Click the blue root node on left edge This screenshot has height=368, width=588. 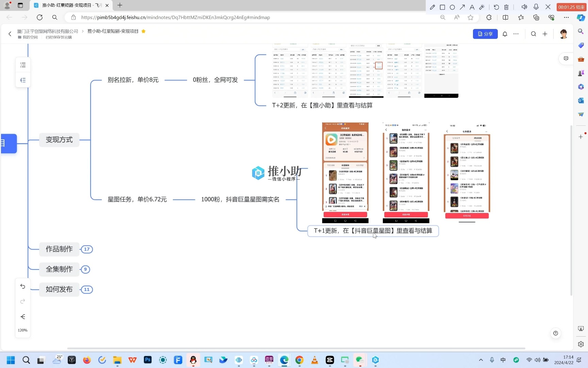tap(8, 143)
